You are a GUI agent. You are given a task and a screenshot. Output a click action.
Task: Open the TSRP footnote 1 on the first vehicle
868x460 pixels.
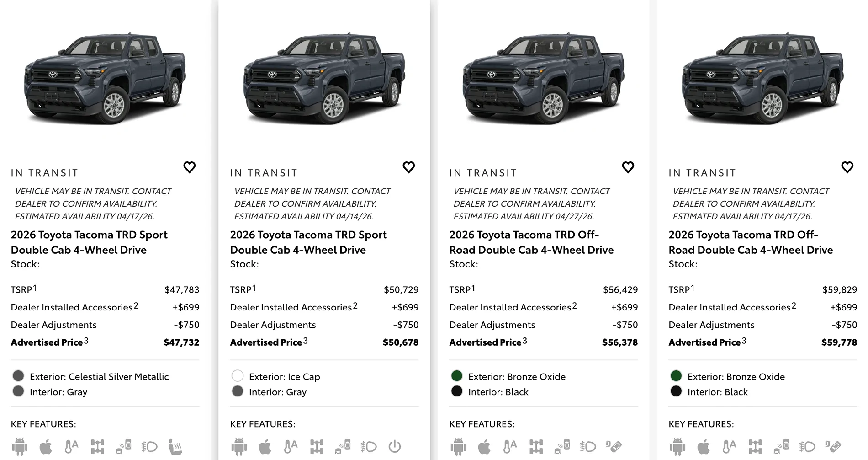click(x=35, y=286)
